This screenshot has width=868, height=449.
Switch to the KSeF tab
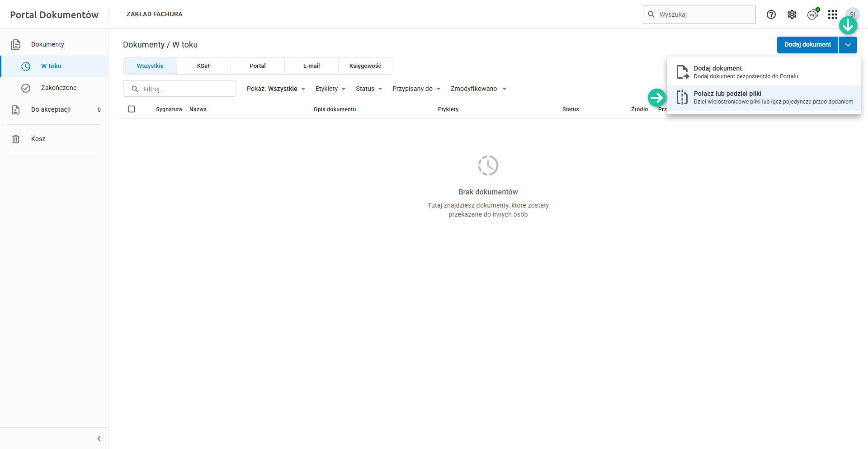click(x=204, y=66)
